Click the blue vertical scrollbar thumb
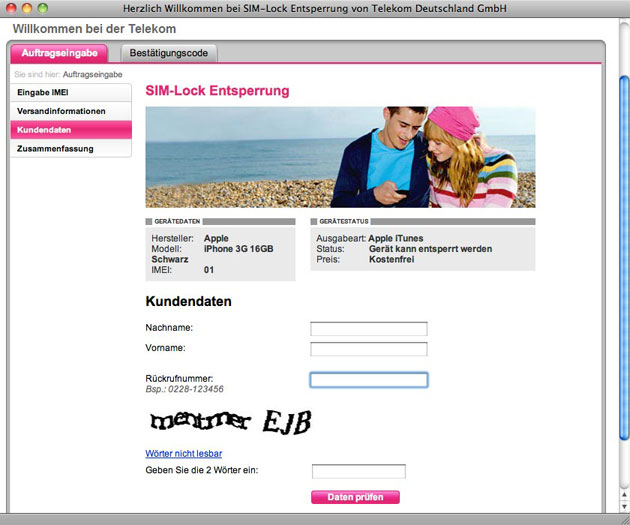 coord(624,258)
